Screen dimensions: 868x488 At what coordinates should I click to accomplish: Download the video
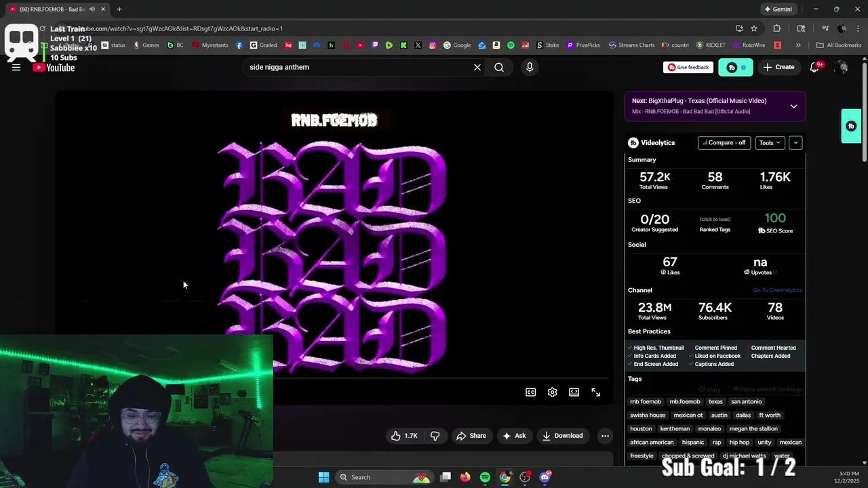[563, 436]
